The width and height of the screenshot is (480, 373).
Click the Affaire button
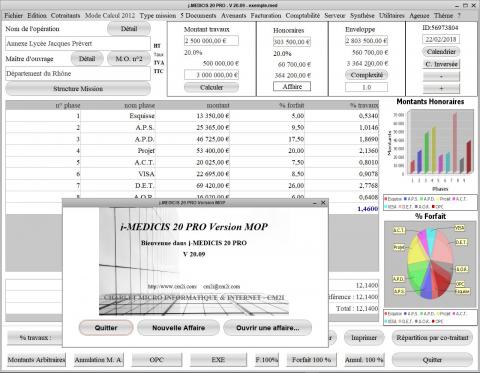[x=292, y=87]
